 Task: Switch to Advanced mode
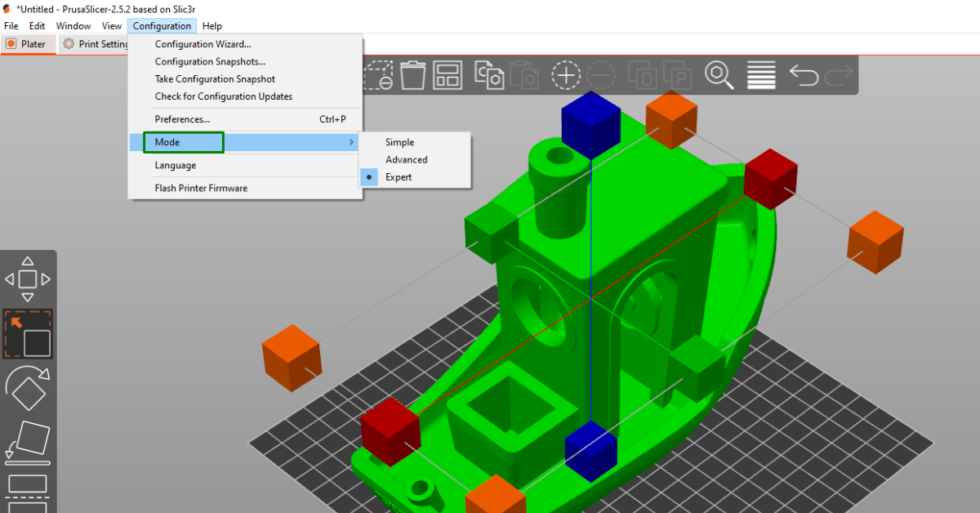(406, 160)
